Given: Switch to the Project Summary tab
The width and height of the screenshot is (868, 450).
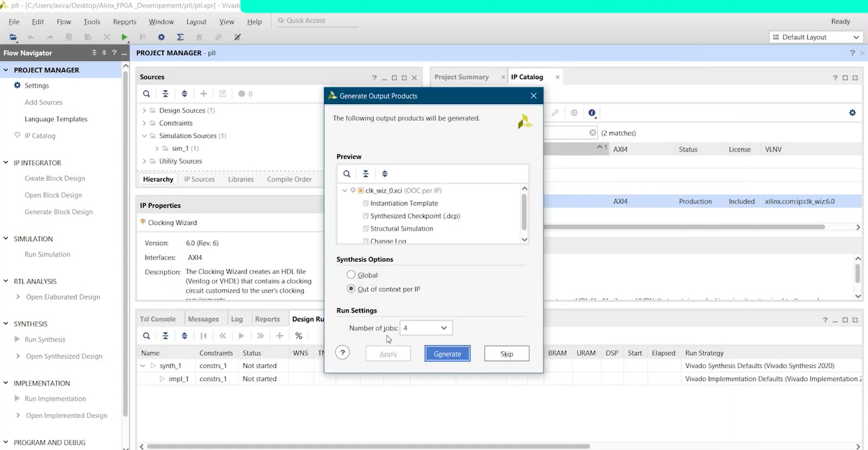Looking at the screenshot, I should 462,77.
